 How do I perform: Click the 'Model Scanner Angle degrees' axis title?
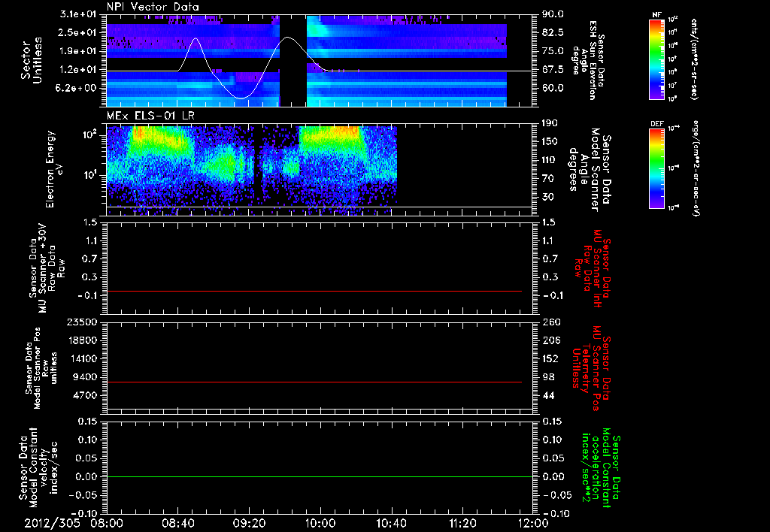tap(590, 170)
